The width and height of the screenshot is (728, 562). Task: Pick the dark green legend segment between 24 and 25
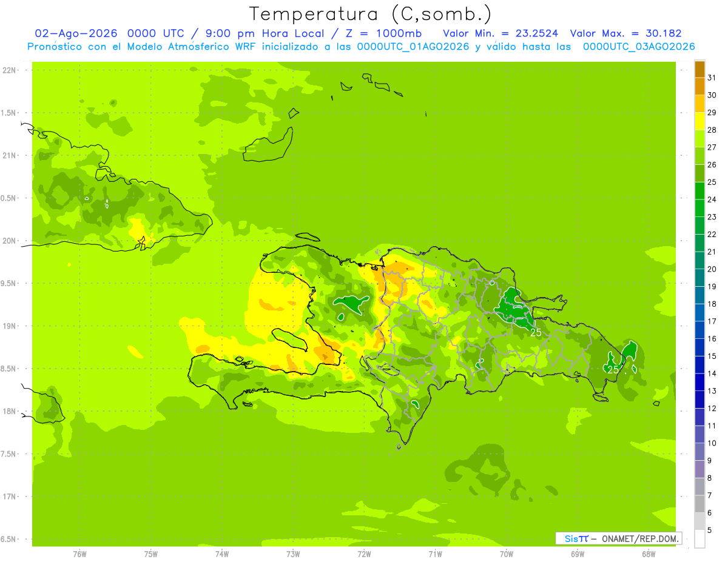click(x=699, y=191)
